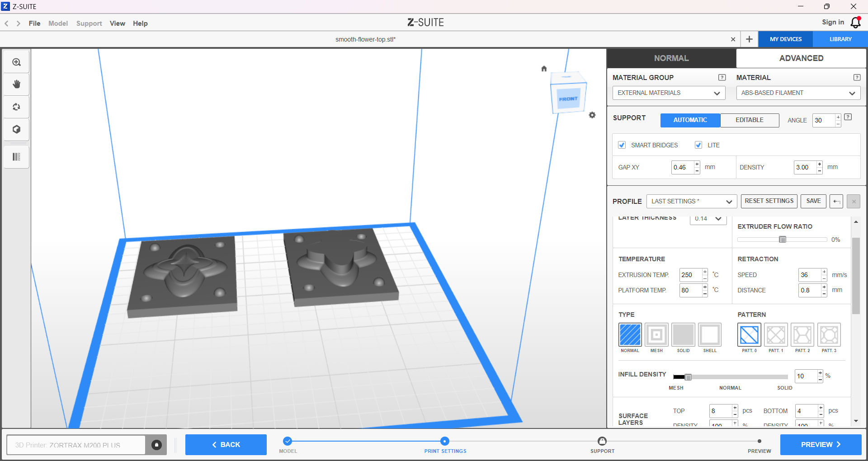868x461 pixels.
Task: Open Profile Last Settings dropdown
Action: [x=692, y=202]
